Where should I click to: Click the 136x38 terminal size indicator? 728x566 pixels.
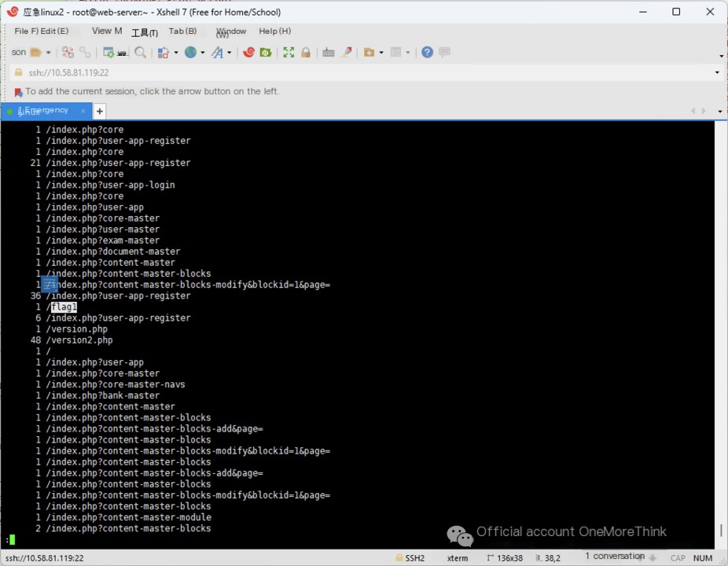[505, 558]
